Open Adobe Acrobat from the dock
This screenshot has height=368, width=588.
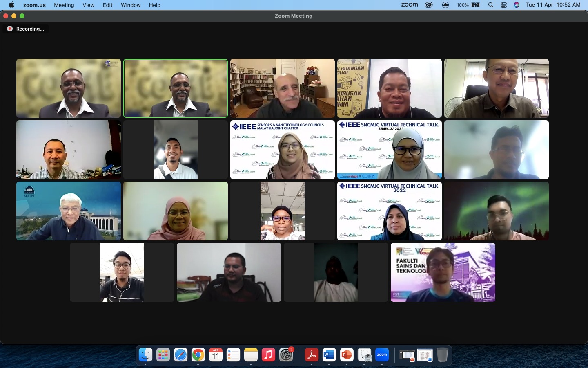312,355
